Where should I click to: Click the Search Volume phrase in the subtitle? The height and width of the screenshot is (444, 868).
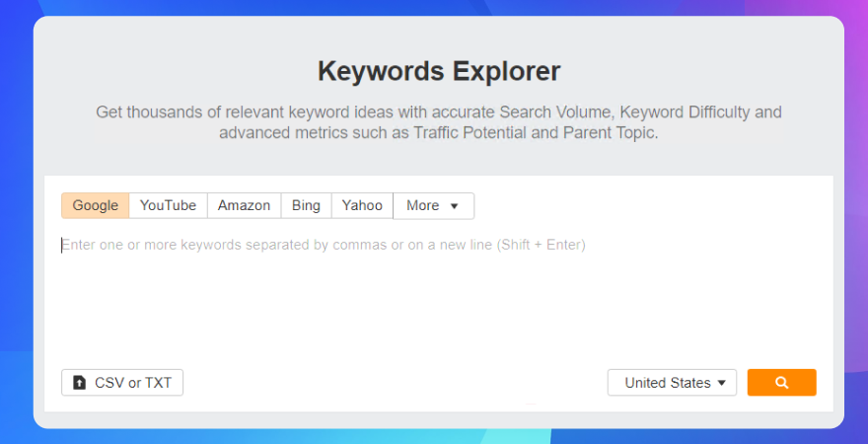(x=557, y=112)
